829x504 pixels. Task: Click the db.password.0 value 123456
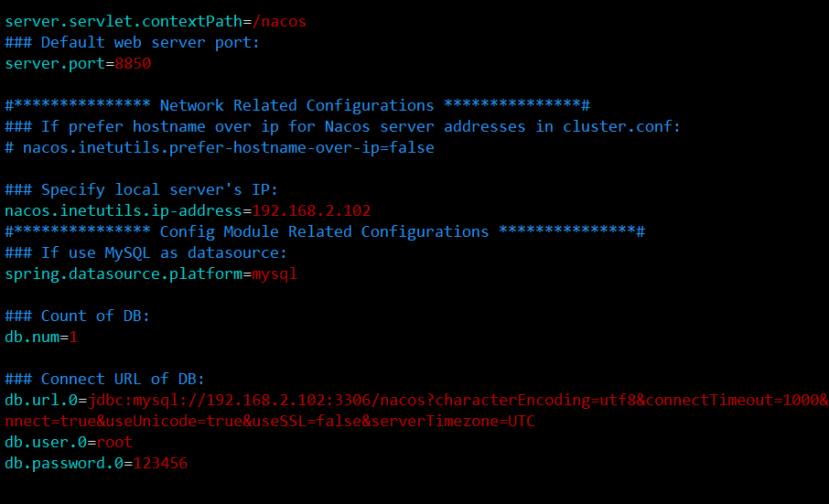(x=160, y=464)
